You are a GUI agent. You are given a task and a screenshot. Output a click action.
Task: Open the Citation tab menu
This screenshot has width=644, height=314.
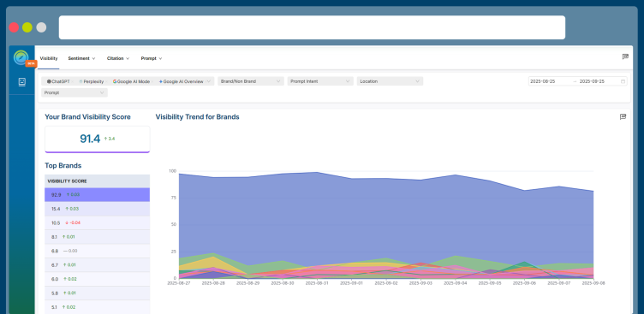coord(118,58)
